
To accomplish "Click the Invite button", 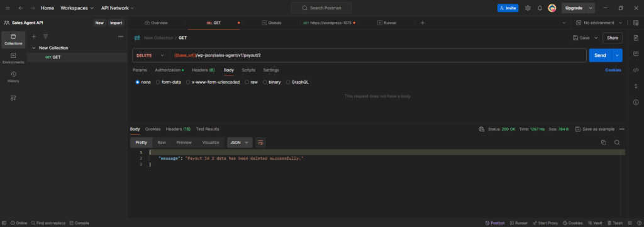I will coord(508,8).
